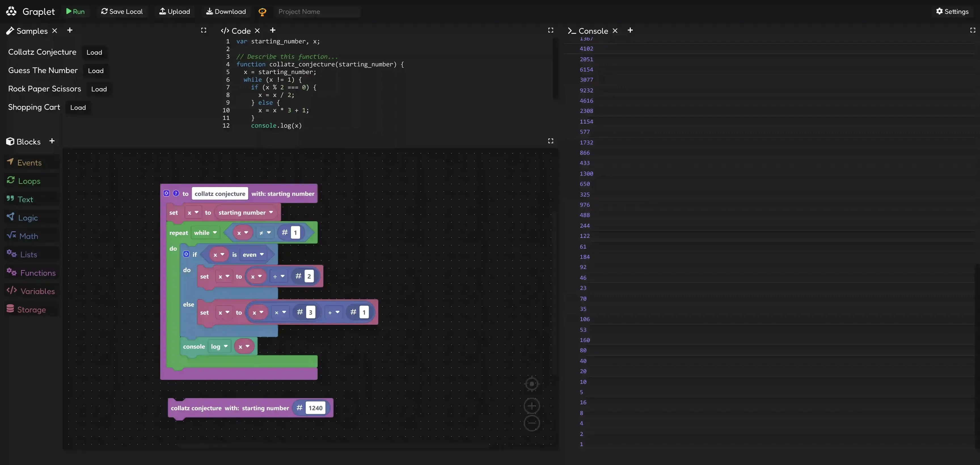The image size is (980, 465).
Task: Maximize the Samples panel
Action: pyautogui.click(x=204, y=30)
